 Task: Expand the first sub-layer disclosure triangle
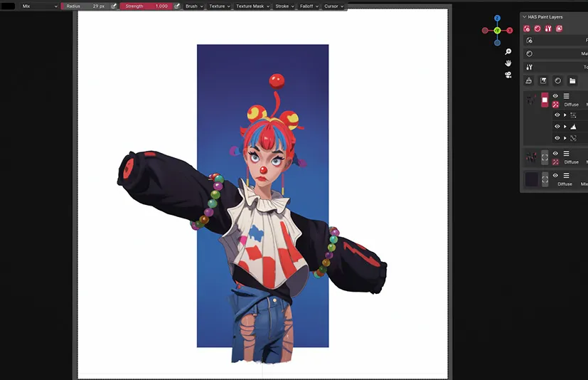pyautogui.click(x=565, y=115)
